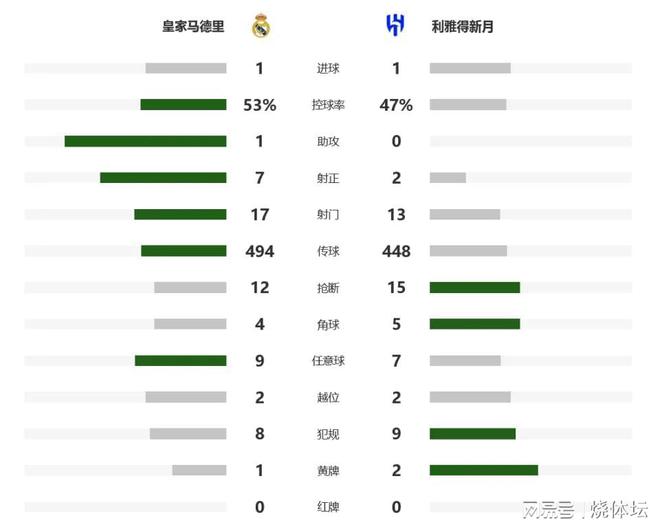The image size is (660, 529).
Task: Click Al Hilal's green 犯规 bar
Action: coord(473,434)
